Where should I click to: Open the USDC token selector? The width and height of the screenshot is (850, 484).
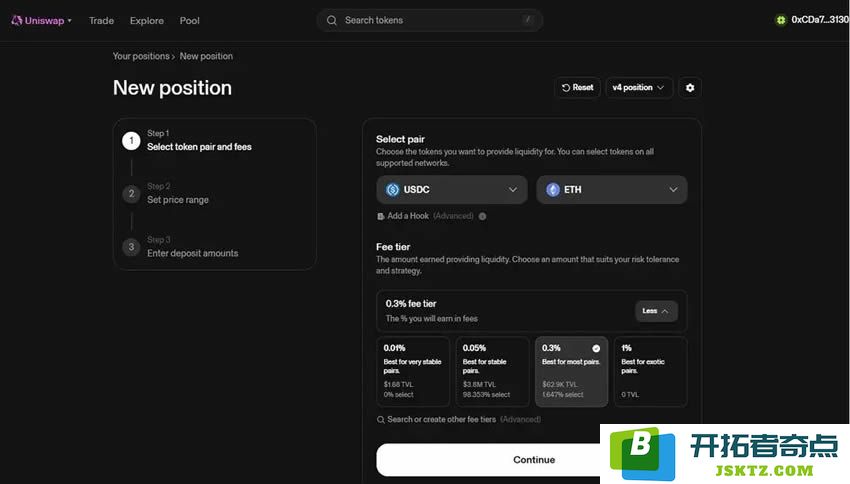452,190
